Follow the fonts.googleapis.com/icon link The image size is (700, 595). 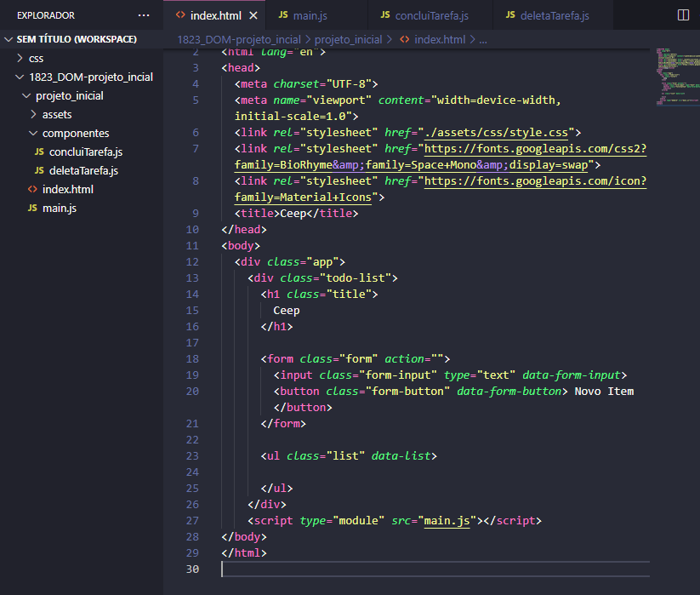tap(535, 181)
